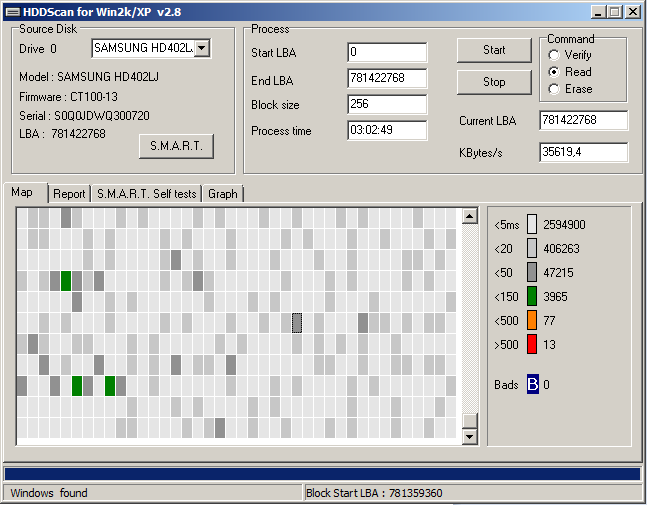
Task: Click the 'Drive 0' label
Action: point(38,49)
